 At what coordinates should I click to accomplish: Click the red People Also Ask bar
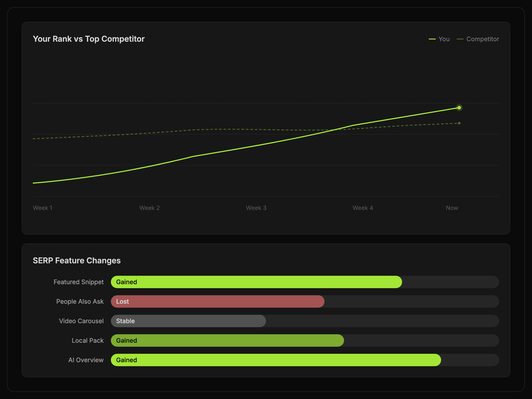(217, 301)
